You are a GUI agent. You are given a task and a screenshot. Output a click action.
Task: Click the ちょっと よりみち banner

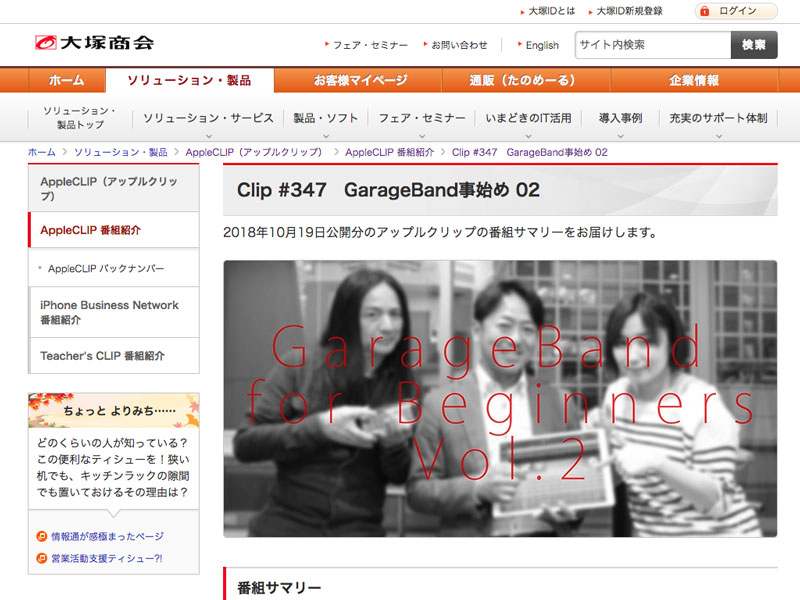[114, 410]
